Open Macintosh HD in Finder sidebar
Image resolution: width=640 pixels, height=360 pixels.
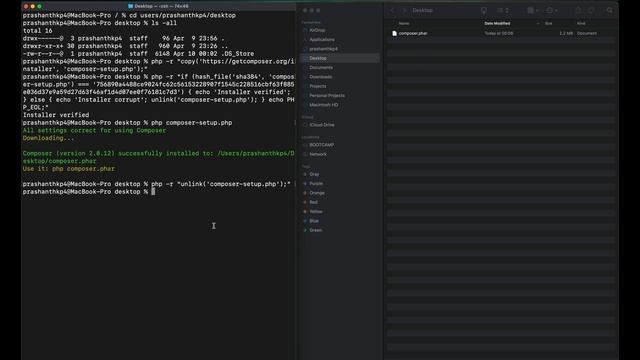[324, 105]
